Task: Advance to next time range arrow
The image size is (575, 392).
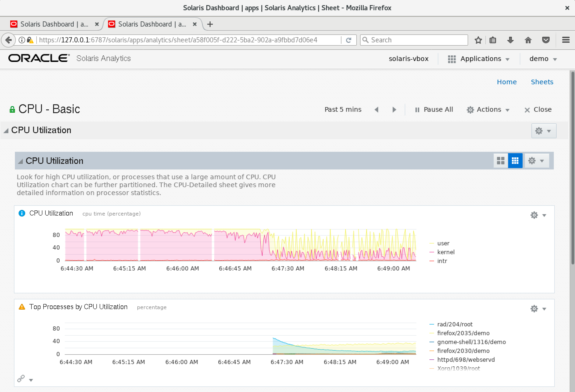Action: pos(394,110)
